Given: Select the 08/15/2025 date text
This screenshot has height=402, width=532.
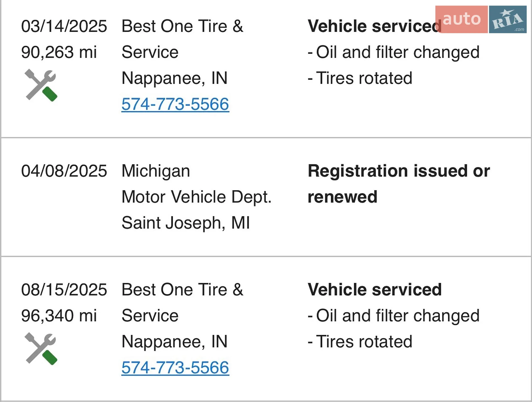Looking at the screenshot, I should 64,289.
